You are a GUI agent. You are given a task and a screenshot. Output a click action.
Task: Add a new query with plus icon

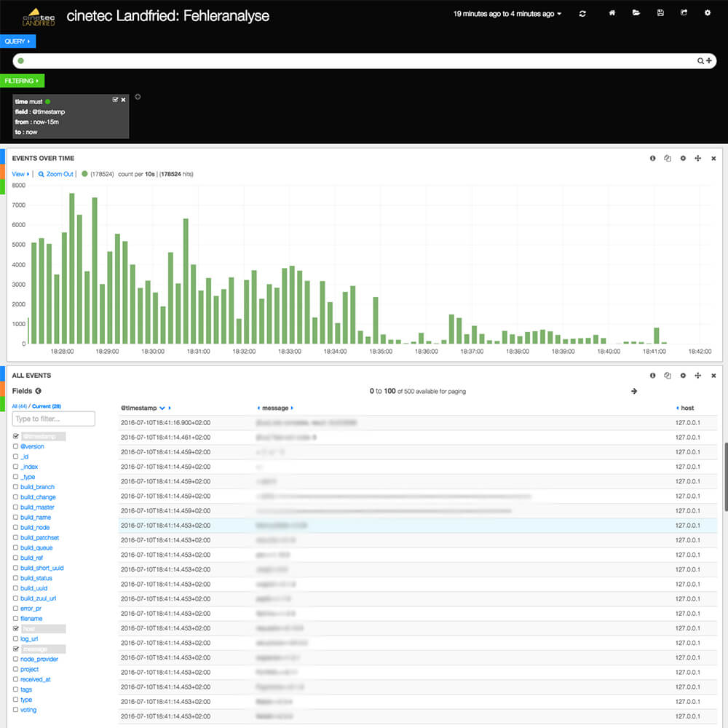709,60
